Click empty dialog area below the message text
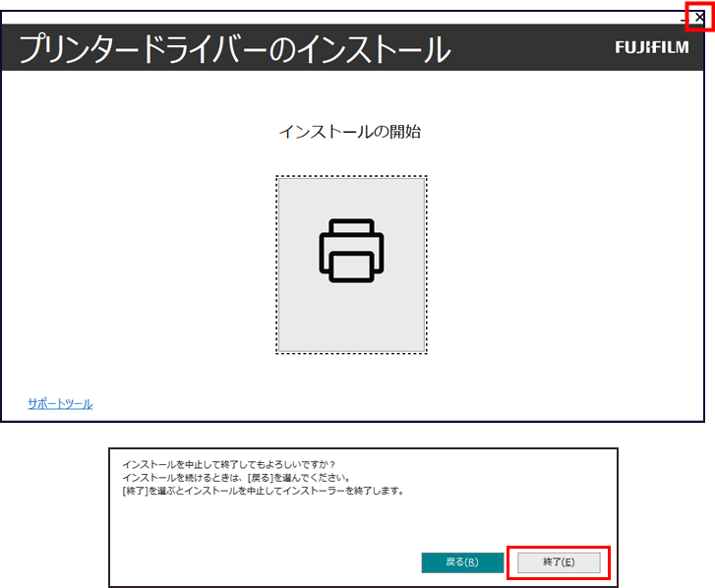This screenshot has width=715, height=588. 295,521
